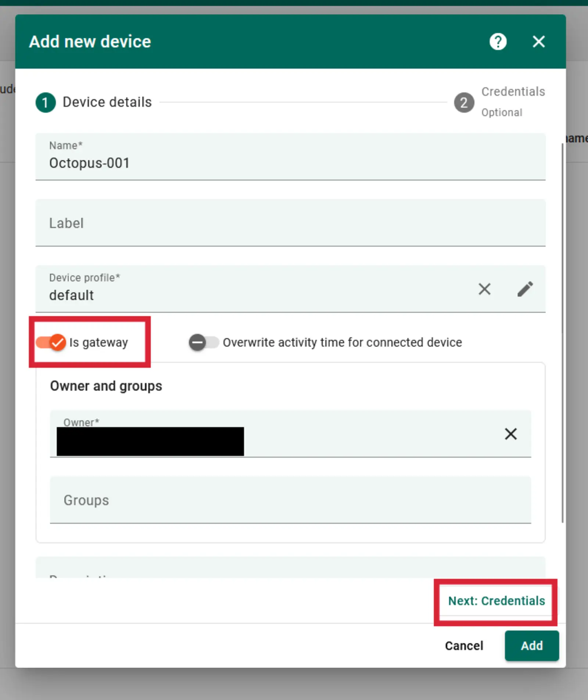Screen dimensions: 588x700
Task: Disable the Is gateway toggle
Action: coord(51,342)
